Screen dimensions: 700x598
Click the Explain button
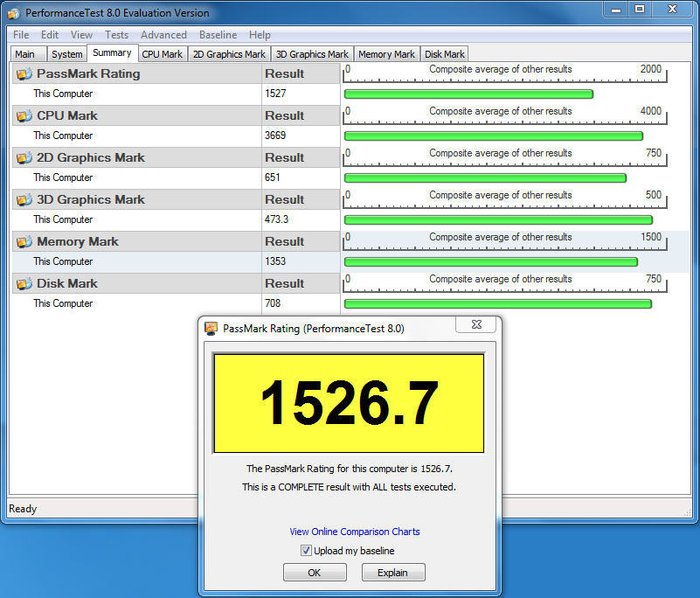(393, 573)
